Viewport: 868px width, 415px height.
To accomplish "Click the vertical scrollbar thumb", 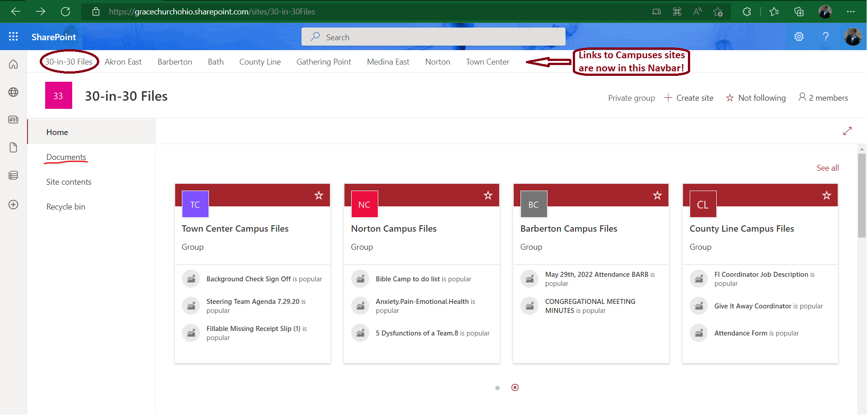I will (x=862, y=195).
